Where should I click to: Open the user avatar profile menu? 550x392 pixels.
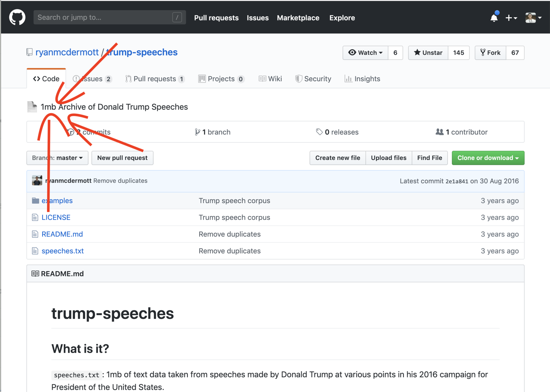pyautogui.click(x=533, y=18)
